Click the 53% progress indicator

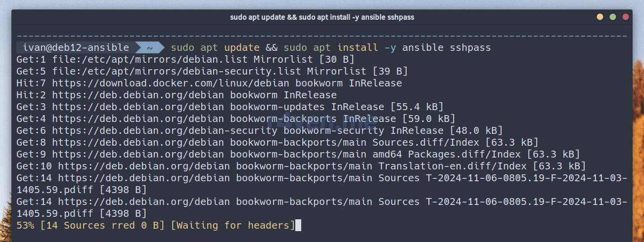coord(25,226)
